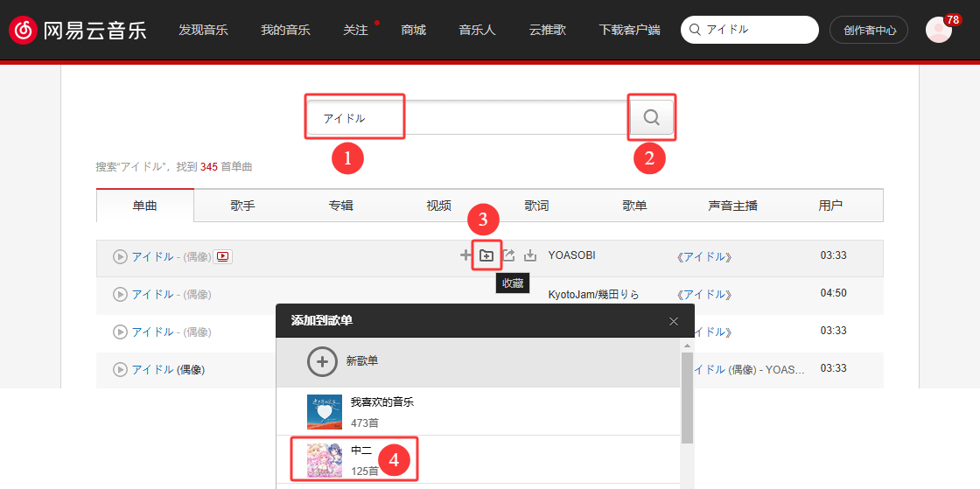Click the magnifier search button
980x489 pixels.
tap(651, 117)
